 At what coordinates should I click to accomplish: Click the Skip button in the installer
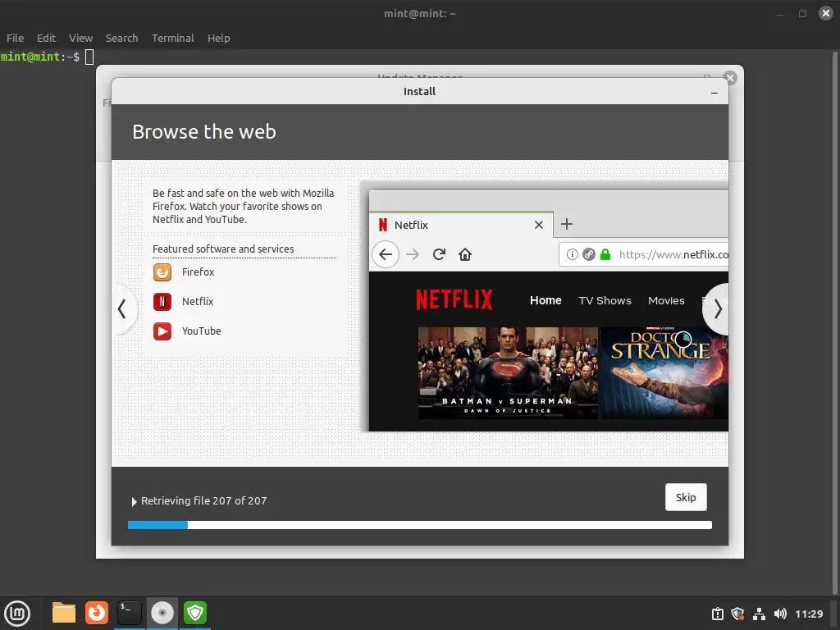686,497
